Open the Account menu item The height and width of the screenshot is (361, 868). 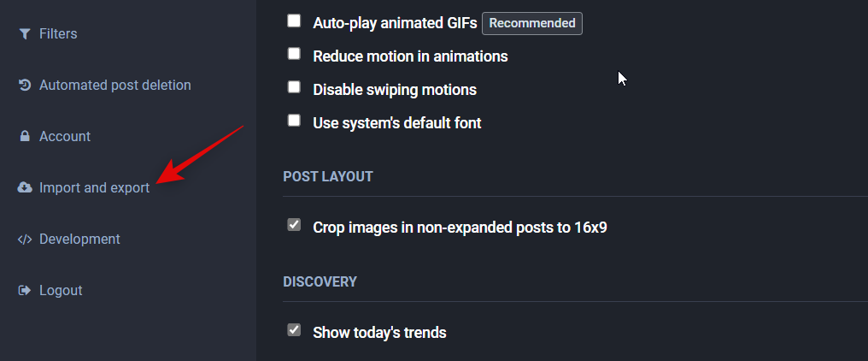coord(65,137)
